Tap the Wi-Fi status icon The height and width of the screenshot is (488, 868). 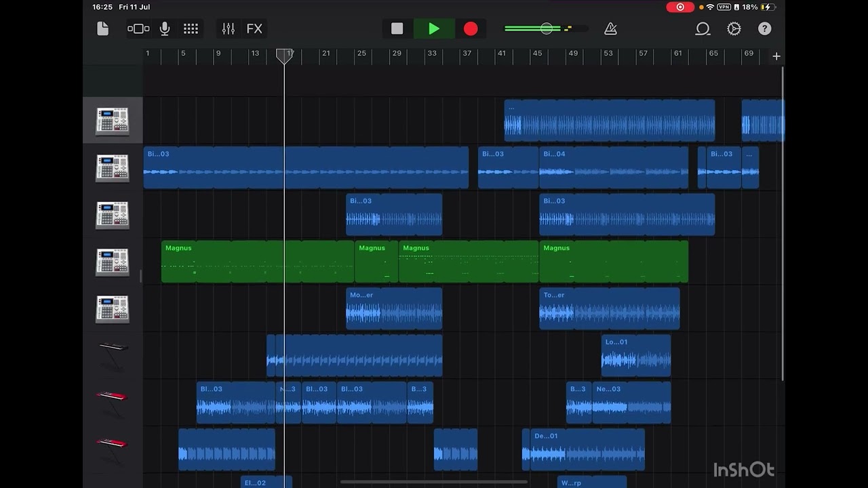point(710,7)
